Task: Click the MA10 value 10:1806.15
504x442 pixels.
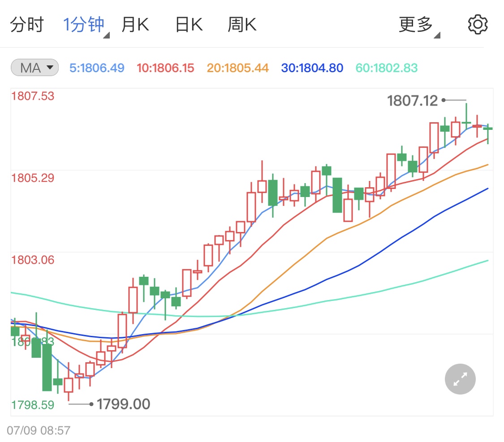Action: 165,68
